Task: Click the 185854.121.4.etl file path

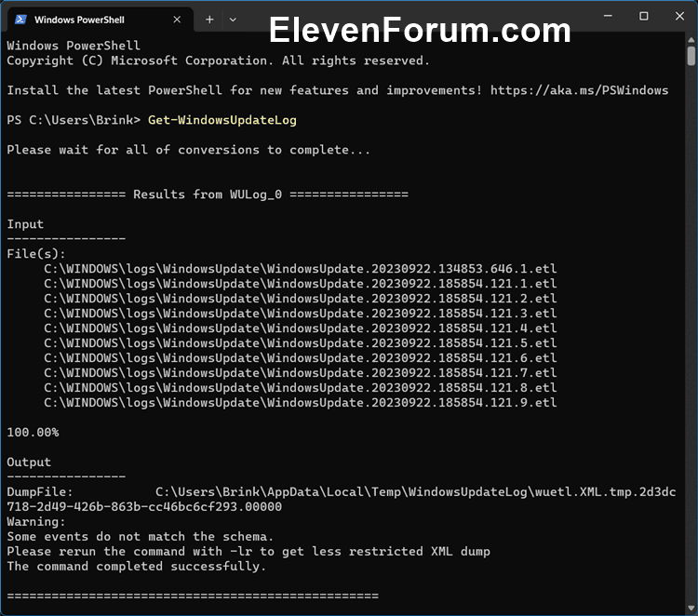Action: pos(300,328)
